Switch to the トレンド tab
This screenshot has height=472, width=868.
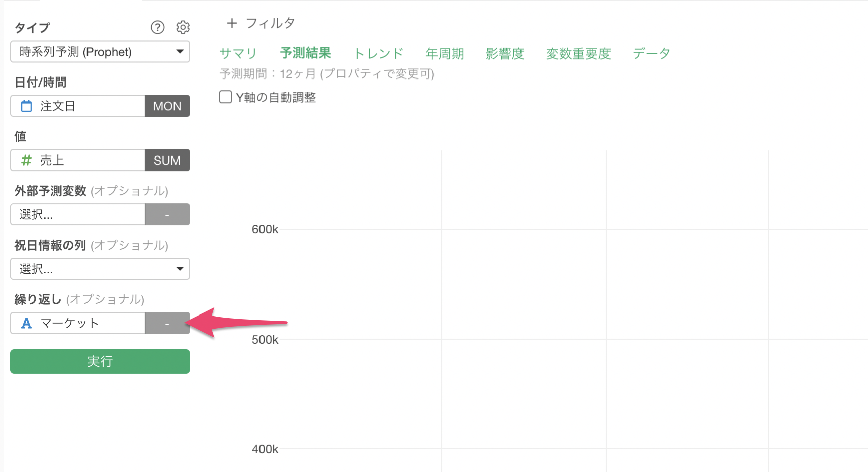pos(379,53)
